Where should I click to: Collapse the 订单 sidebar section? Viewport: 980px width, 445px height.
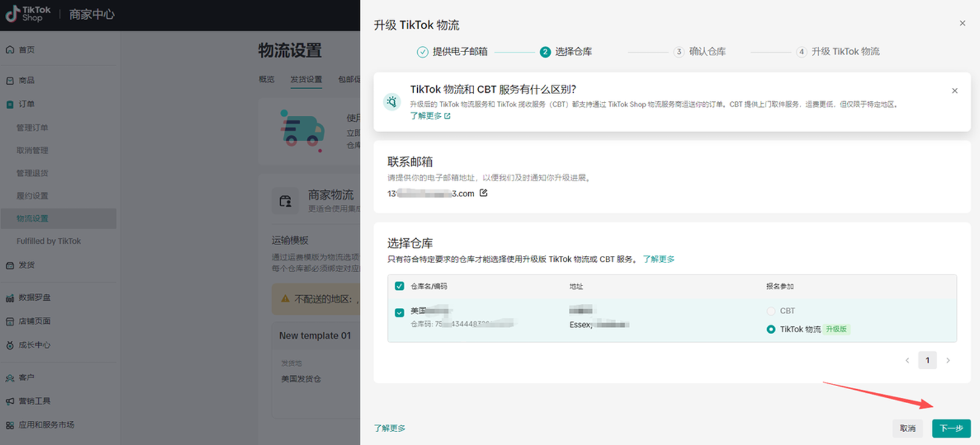point(26,104)
